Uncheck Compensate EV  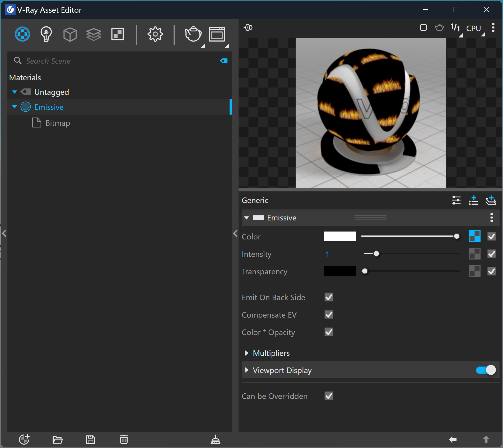(329, 315)
